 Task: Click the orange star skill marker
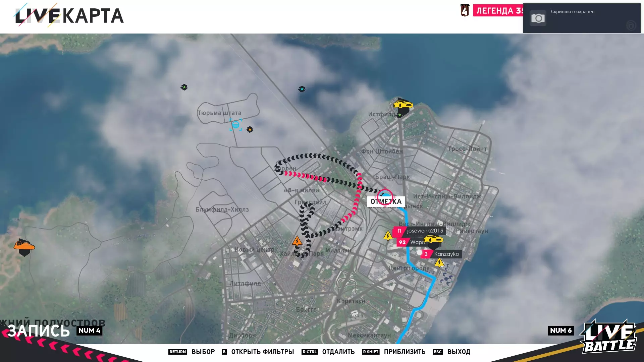[250, 129]
